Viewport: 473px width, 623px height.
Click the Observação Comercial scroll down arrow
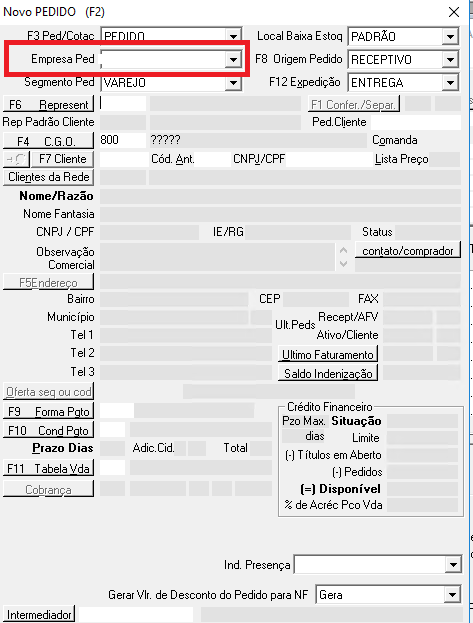[344, 264]
